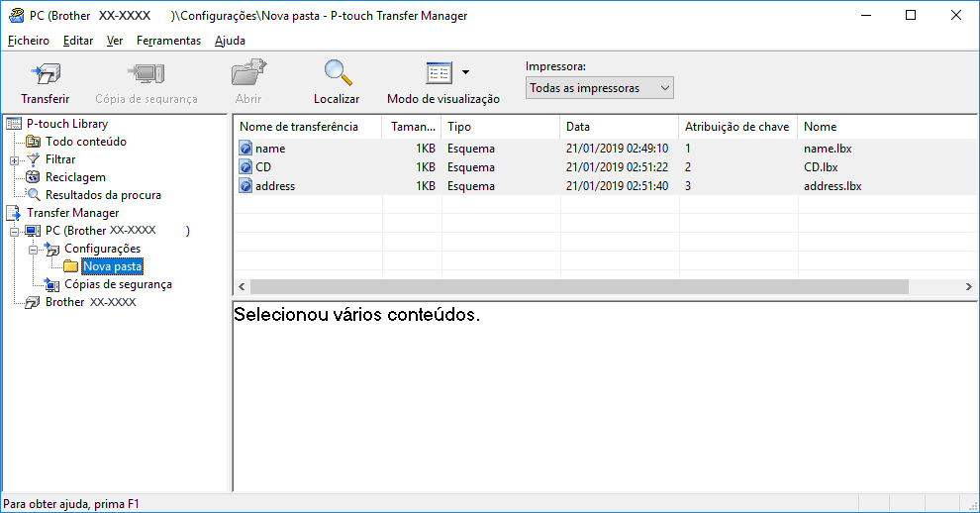Click the CD.lbx file name cell

pos(821,167)
